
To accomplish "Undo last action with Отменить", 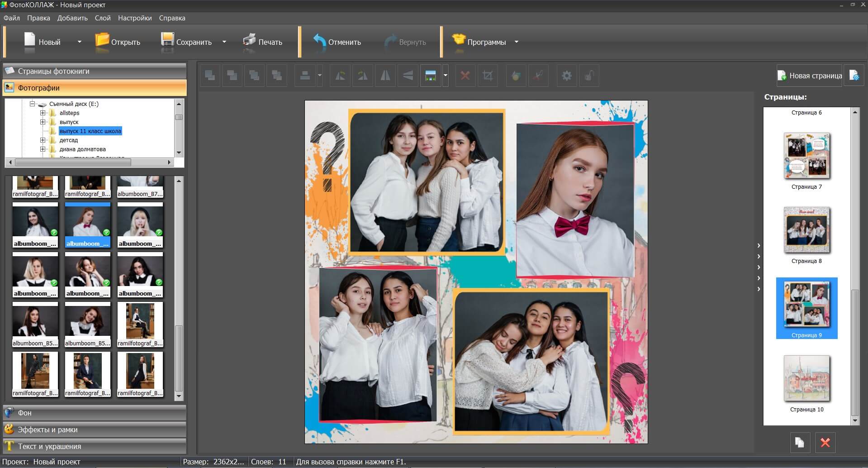I will [x=337, y=42].
